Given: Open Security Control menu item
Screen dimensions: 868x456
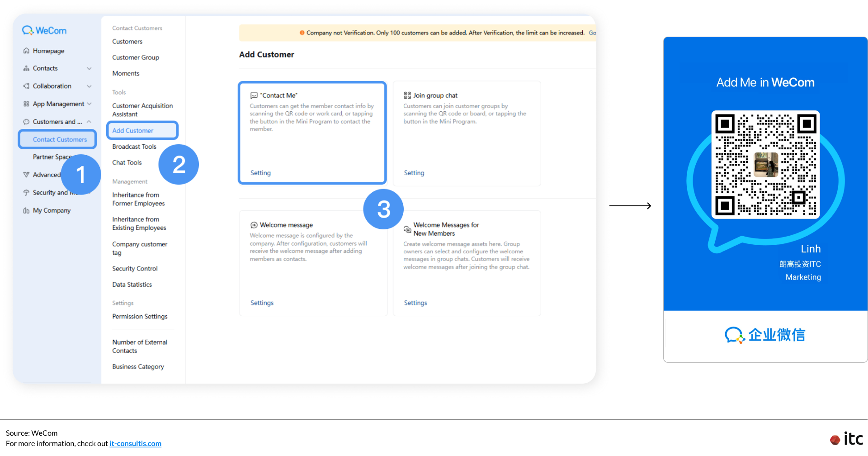Looking at the screenshot, I should [135, 269].
